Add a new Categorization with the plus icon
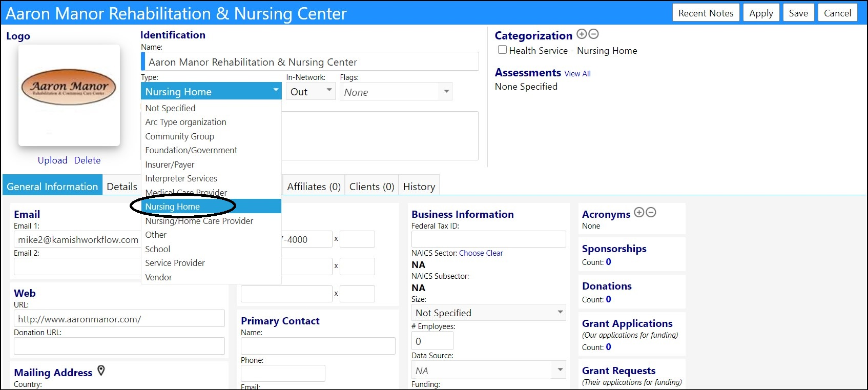 pyautogui.click(x=582, y=34)
